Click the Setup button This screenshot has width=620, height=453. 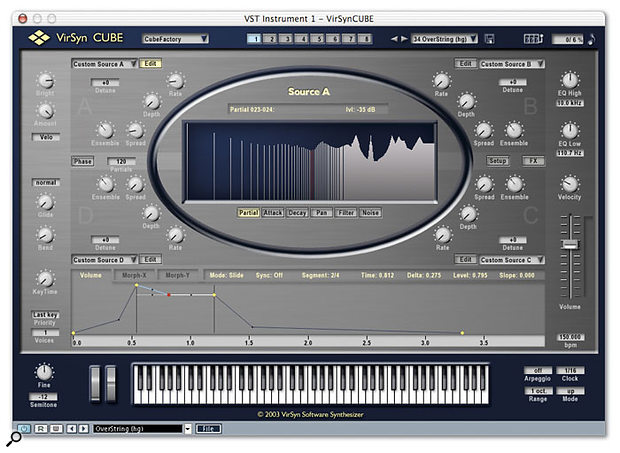497,161
